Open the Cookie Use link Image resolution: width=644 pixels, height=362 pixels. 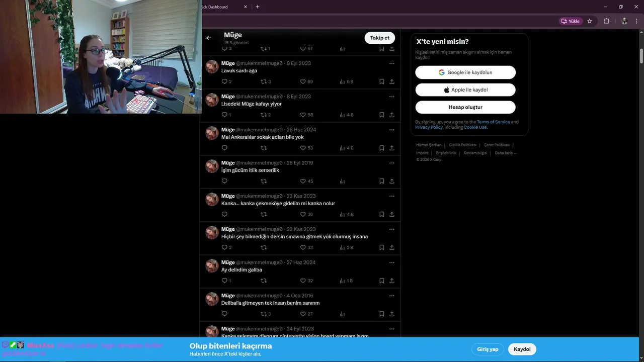(x=475, y=127)
